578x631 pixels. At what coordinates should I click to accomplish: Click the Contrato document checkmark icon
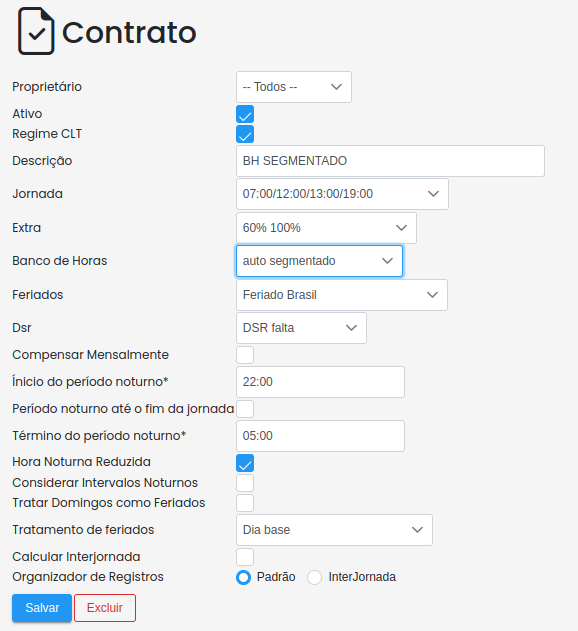(36, 31)
